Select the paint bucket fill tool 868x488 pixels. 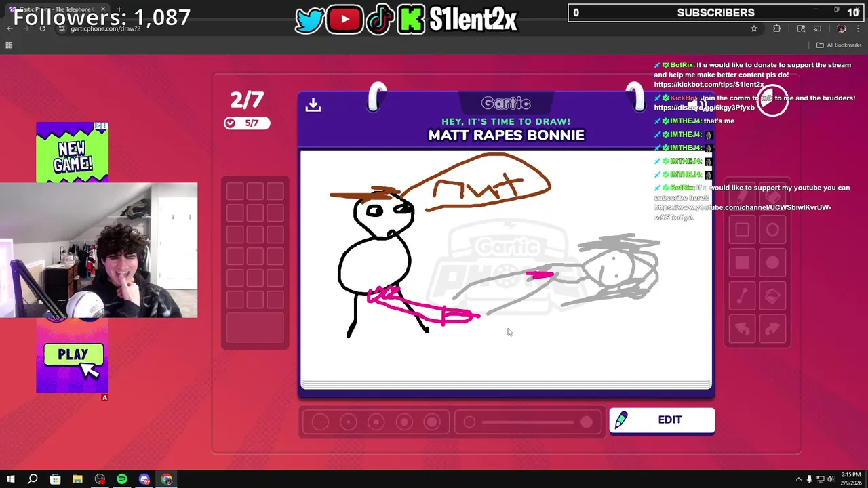[772, 296]
